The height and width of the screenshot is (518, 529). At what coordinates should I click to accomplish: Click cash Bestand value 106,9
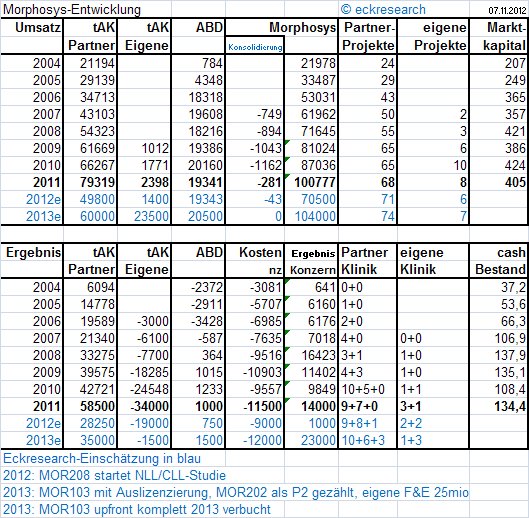click(510, 338)
